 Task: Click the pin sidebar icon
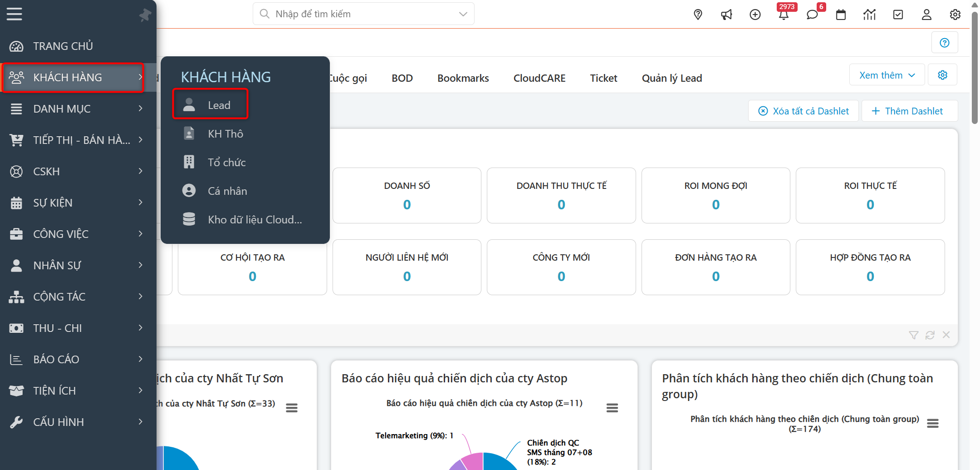click(x=145, y=15)
